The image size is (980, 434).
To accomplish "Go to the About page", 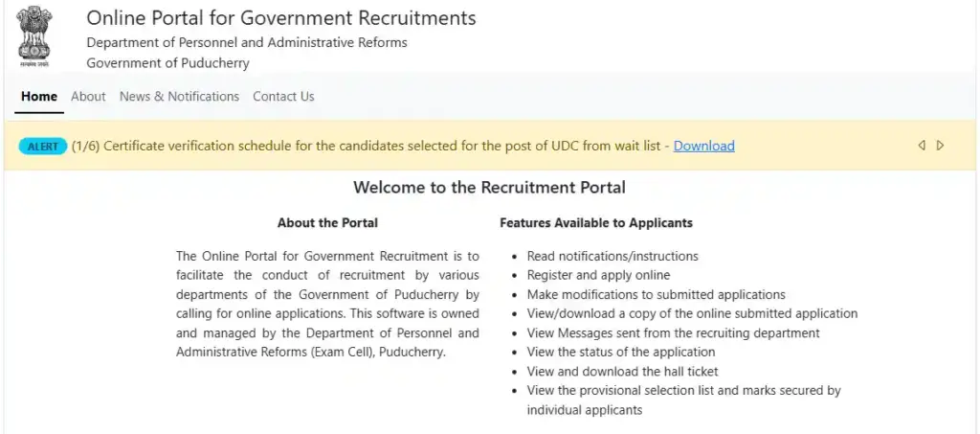I will coord(88,97).
